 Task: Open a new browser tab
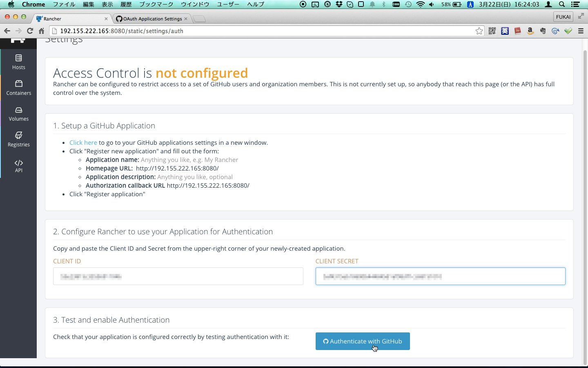(199, 19)
